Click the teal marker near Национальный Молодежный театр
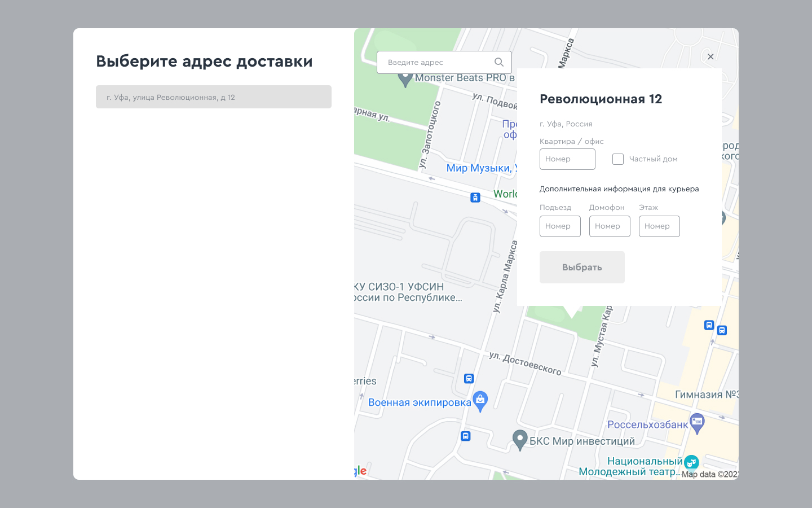812x508 pixels. [691, 462]
